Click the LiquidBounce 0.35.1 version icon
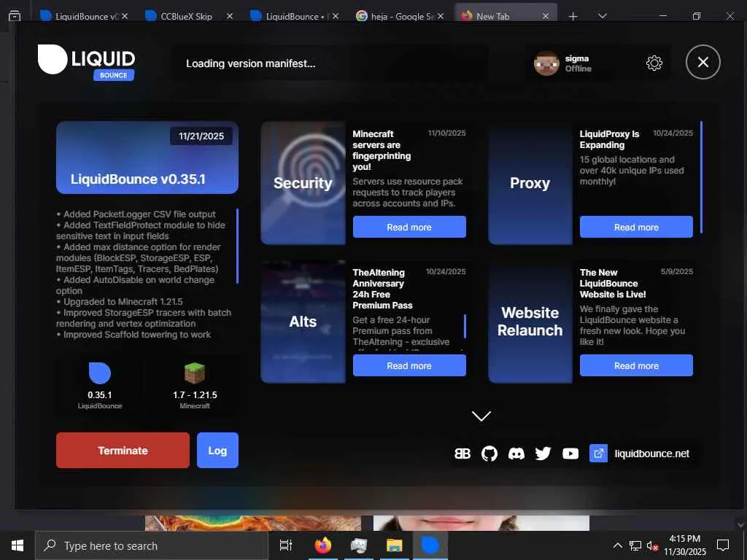Image resolution: width=747 pixels, height=560 pixels. pos(99,373)
